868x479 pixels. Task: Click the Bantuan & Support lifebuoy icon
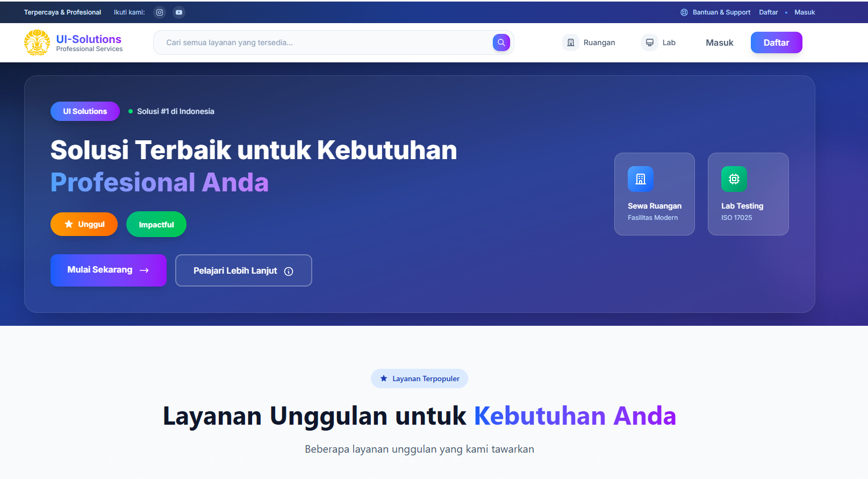(x=684, y=12)
